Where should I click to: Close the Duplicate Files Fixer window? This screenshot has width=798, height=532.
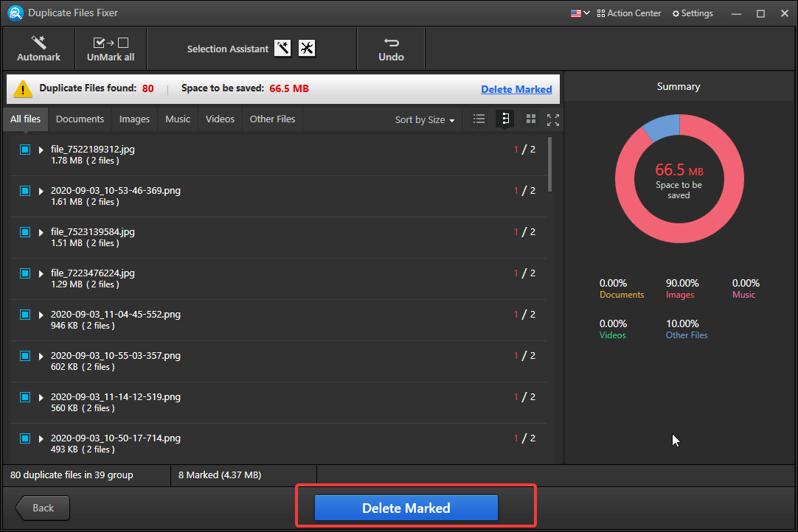click(784, 14)
